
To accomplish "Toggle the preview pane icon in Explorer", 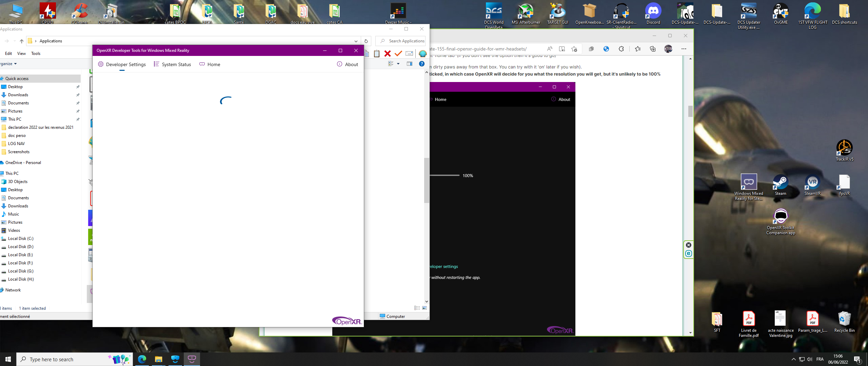I will pyautogui.click(x=410, y=64).
